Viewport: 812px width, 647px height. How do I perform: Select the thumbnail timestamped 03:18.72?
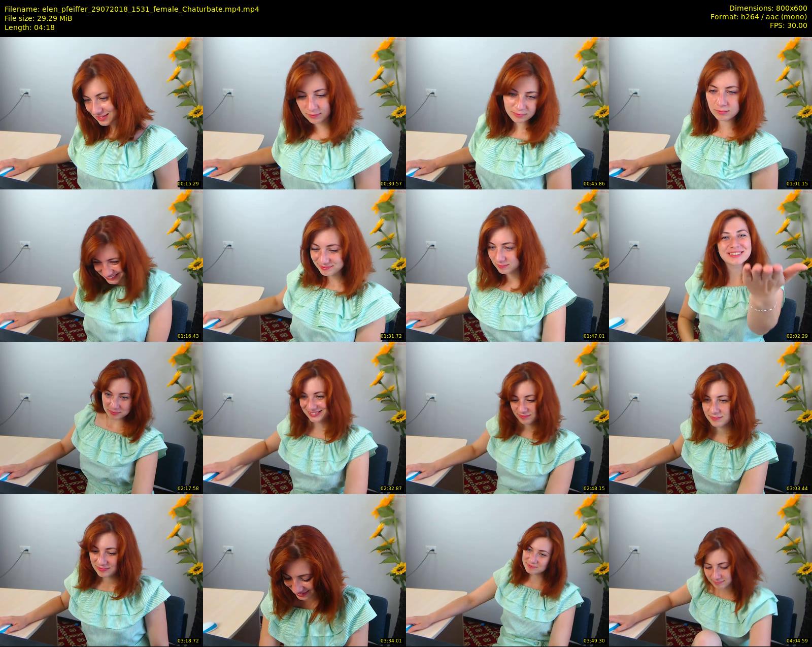[101, 570]
